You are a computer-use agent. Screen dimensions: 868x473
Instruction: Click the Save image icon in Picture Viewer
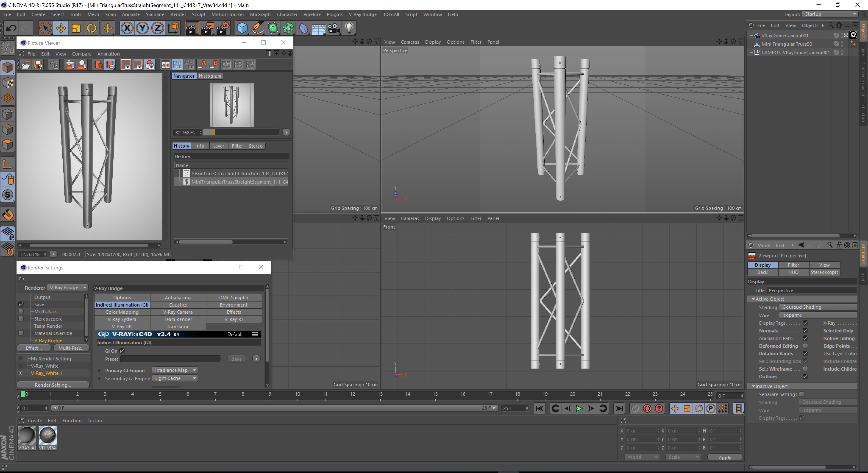click(x=38, y=64)
